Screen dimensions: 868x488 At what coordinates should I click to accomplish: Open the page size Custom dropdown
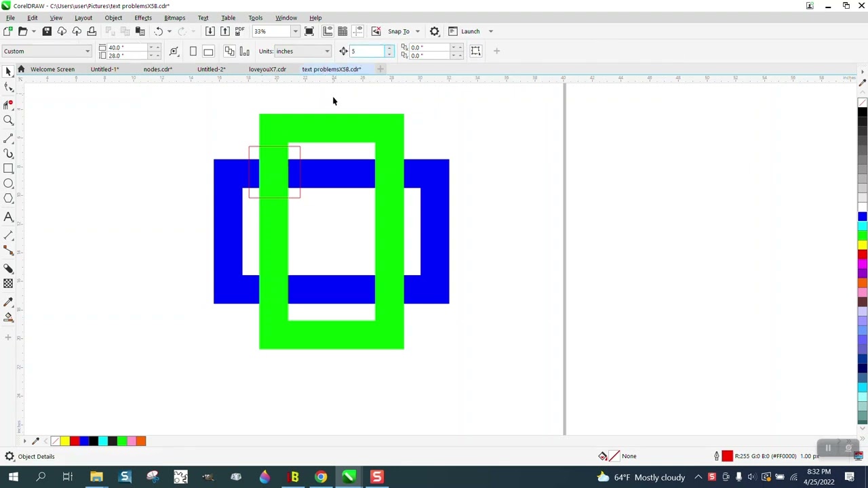tap(87, 51)
